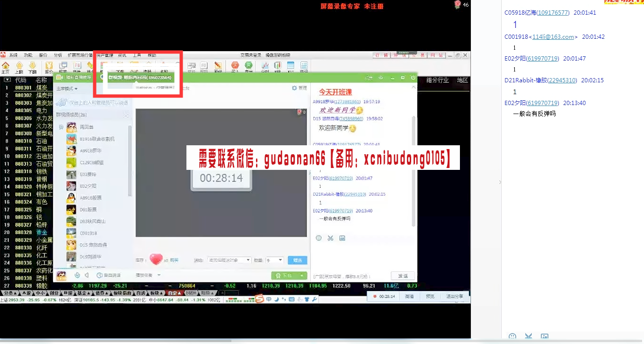
Task: Toggle the speaker mute icon in the bottom bar
Action: pos(87,275)
